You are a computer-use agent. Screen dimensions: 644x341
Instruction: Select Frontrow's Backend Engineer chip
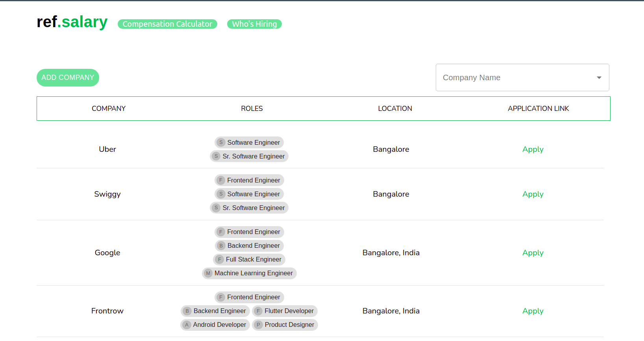[215, 311]
